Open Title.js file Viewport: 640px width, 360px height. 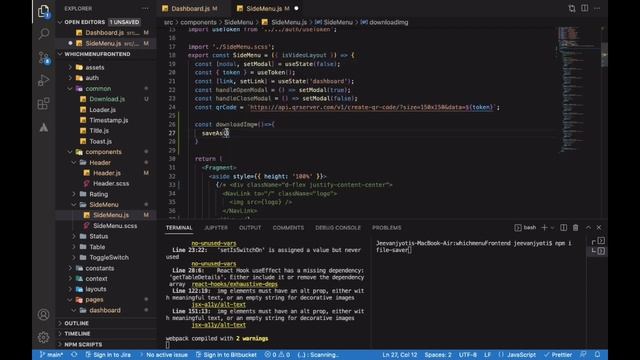[x=99, y=131]
